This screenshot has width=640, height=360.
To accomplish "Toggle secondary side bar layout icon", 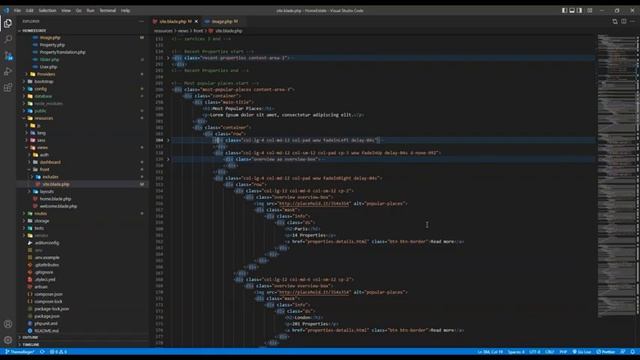I will pos(580,11).
